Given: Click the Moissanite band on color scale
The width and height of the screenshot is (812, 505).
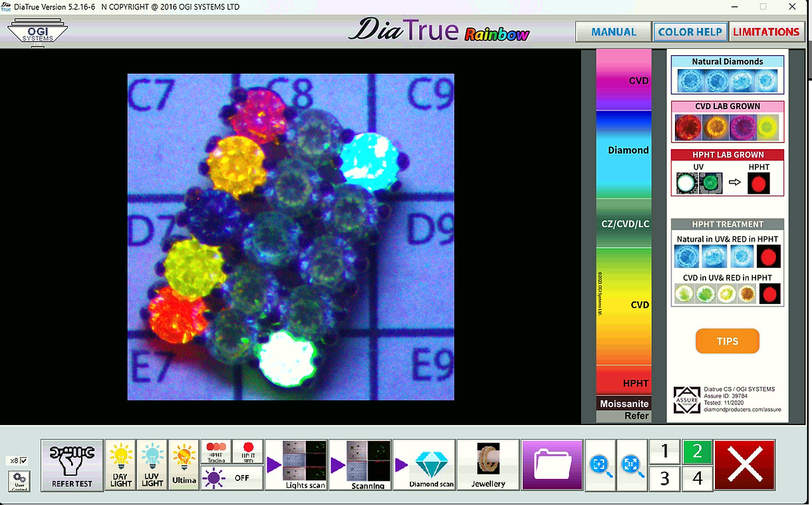Looking at the screenshot, I should pyautogui.click(x=623, y=404).
